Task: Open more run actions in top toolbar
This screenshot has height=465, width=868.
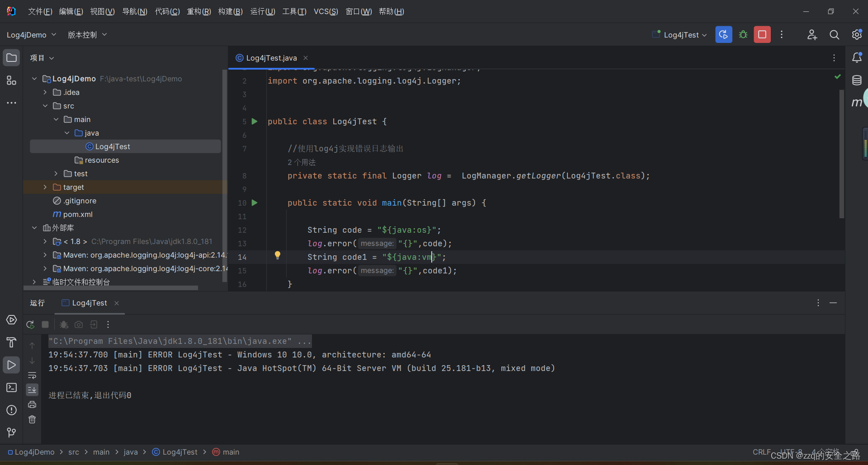Action: (782, 35)
